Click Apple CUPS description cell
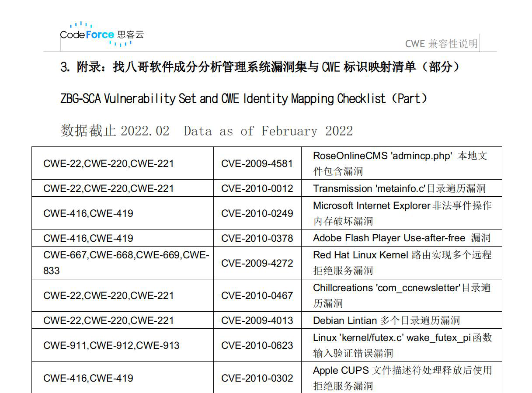This screenshot has height=393, width=532. click(x=402, y=378)
